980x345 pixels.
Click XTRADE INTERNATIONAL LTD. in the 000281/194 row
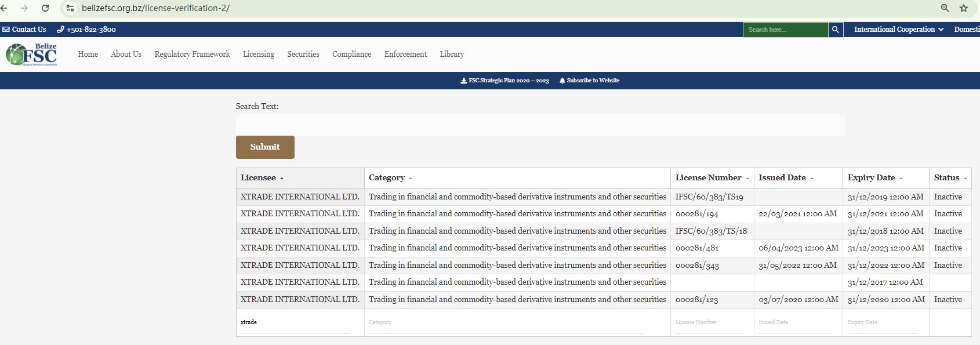tap(300, 214)
